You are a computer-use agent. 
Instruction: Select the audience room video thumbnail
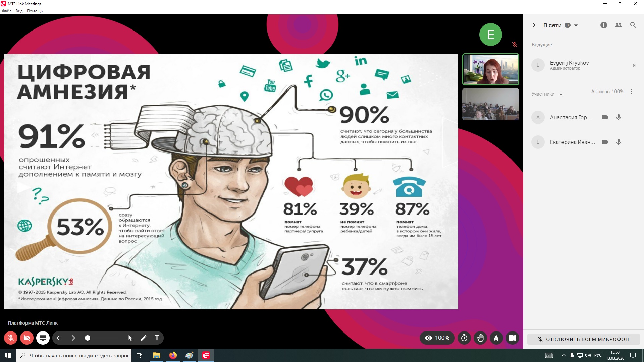point(490,104)
